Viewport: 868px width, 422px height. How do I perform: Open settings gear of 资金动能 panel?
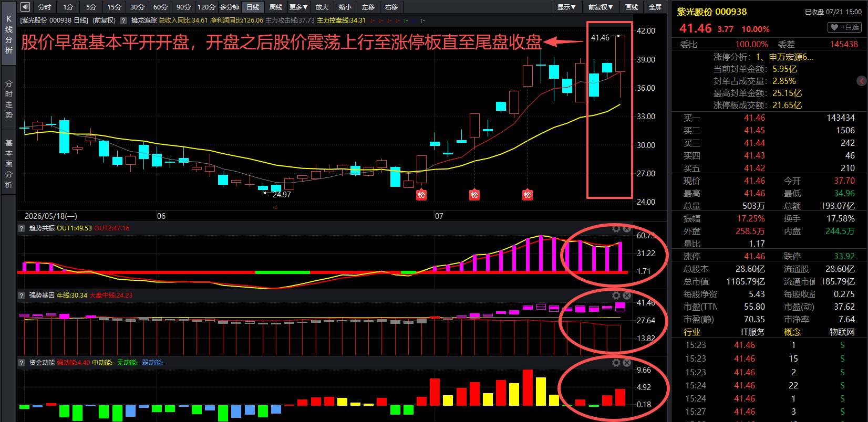(616, 363)
